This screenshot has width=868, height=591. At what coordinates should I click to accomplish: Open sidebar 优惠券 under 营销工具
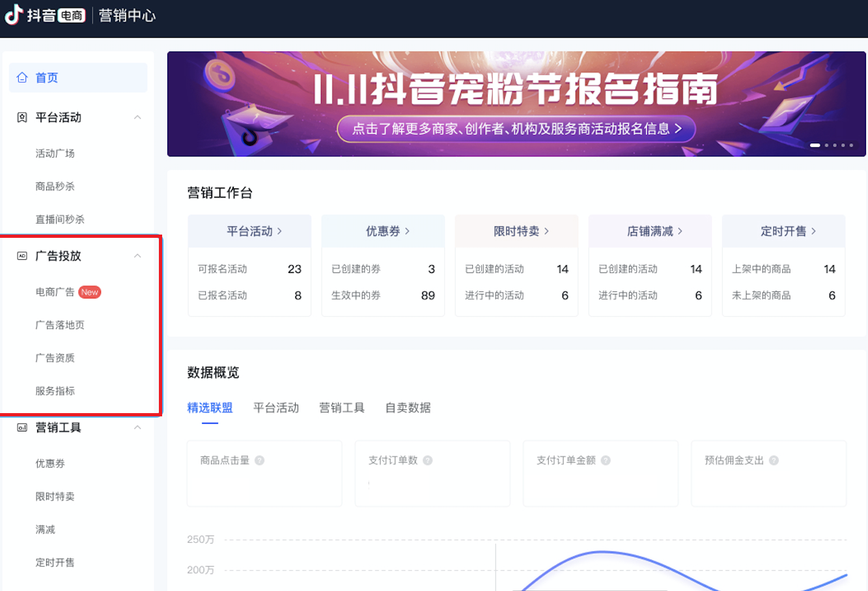[50, 463]
